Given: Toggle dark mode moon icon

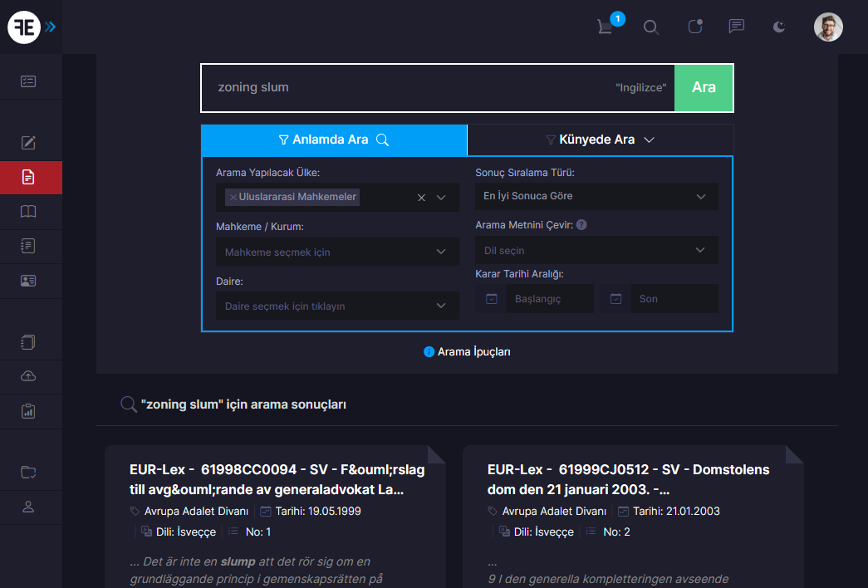Looking at the screenshot, I should (x=778, y=27).
